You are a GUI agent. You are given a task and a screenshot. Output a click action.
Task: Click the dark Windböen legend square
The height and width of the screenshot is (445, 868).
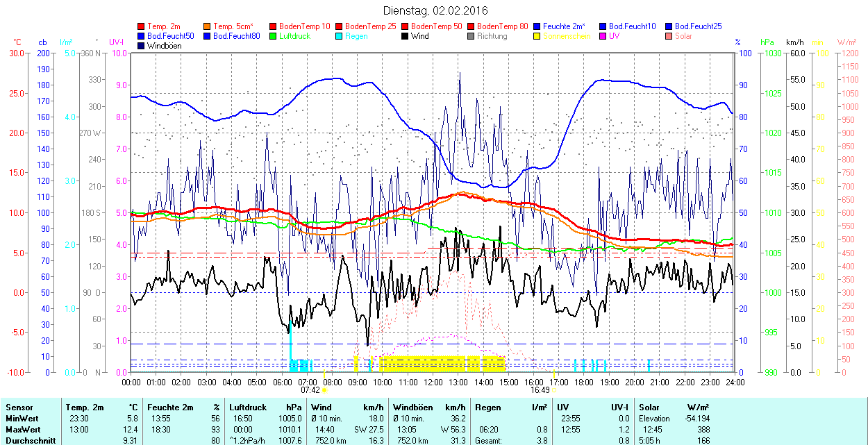click(x=142, y=46)
